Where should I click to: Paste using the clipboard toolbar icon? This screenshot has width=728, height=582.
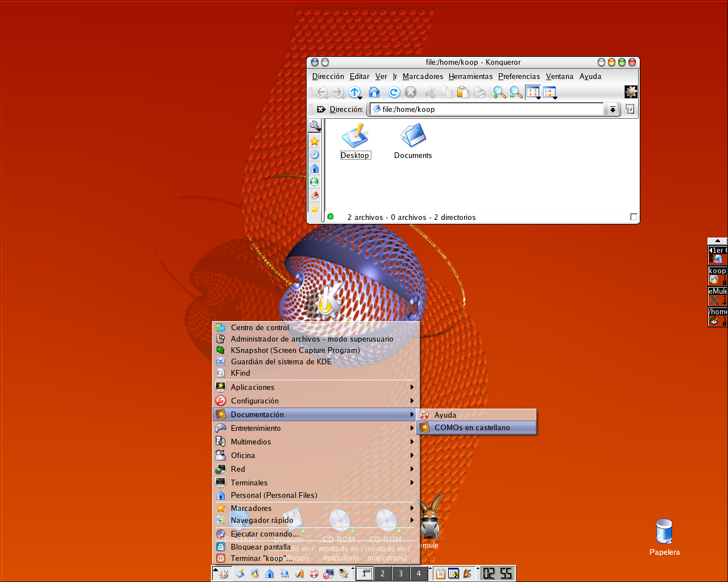(463, 92)
